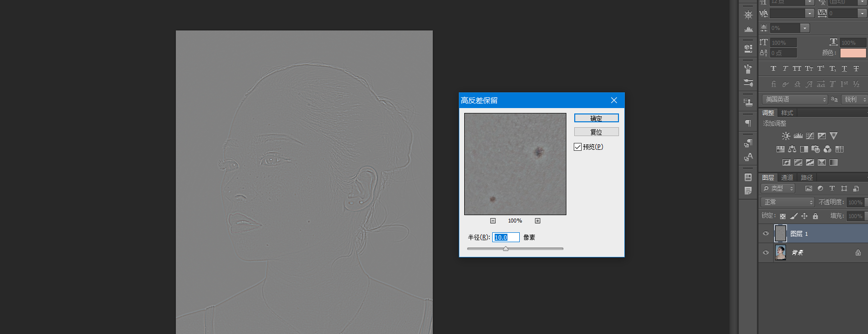The width and height of the screenshot is (868, 334).
Task: Add a Hue/Saturation adjustment layer
Action: coord(780,149)
